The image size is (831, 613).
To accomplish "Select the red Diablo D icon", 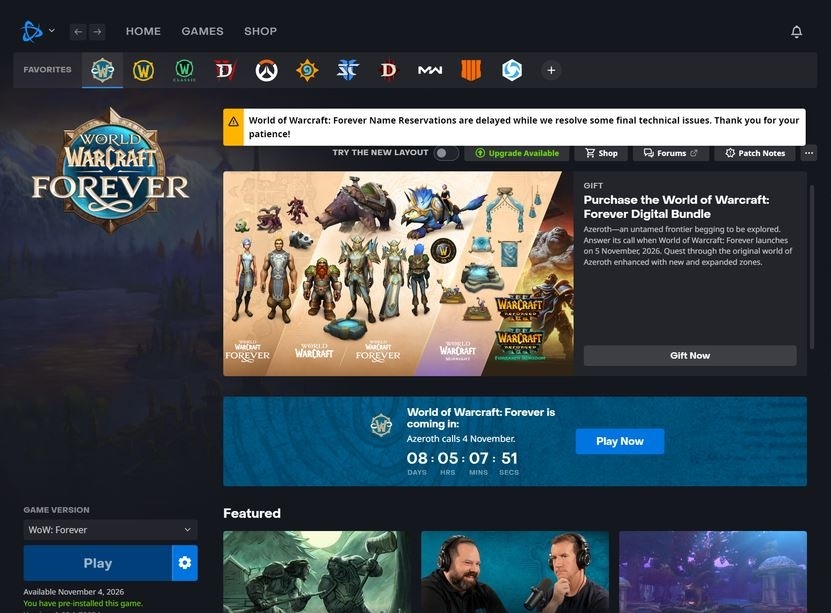I will (x=389, y=70).
